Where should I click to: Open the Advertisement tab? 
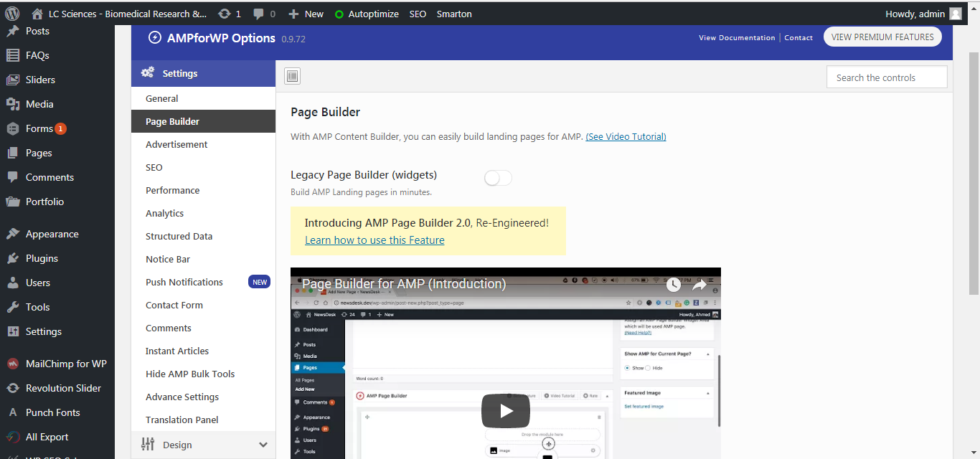tap(204, 144)
